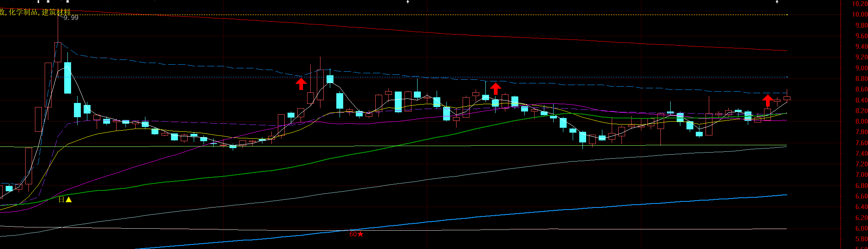Screen dimensions: 868x249
Task: Click the tall cyan candle right of the 9.99 peak
Action: [x=67, y=77]
